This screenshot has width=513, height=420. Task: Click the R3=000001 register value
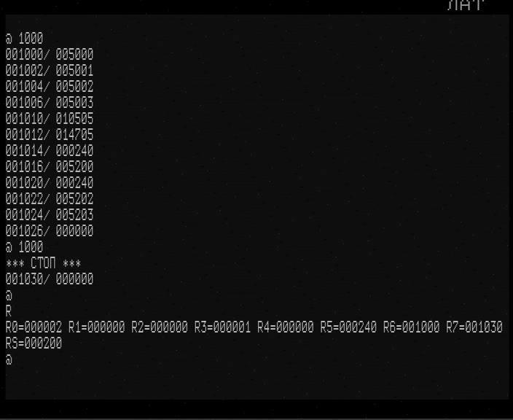[222, 327]
